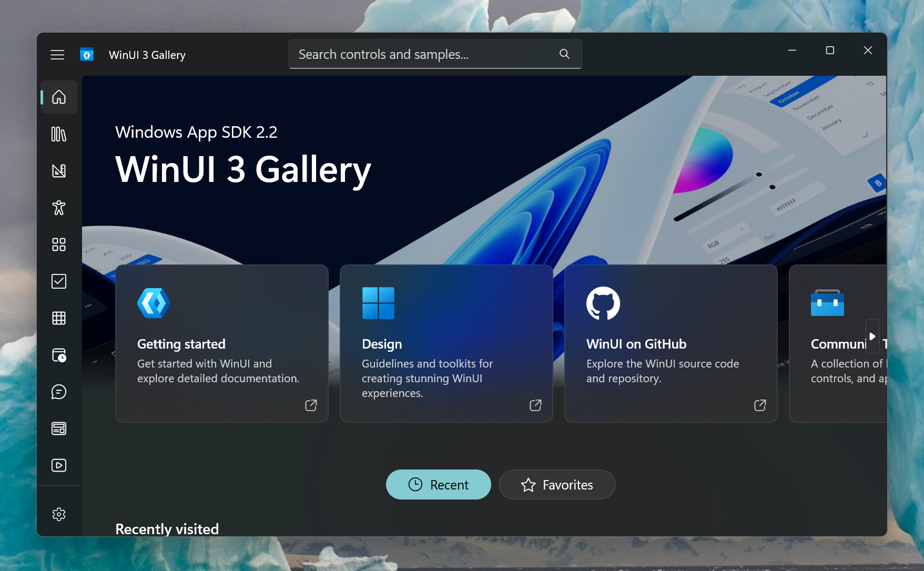The width and height of the screenshot is (924, 571).
Task: Select the Favorites tab
Action: coord(557,485)
